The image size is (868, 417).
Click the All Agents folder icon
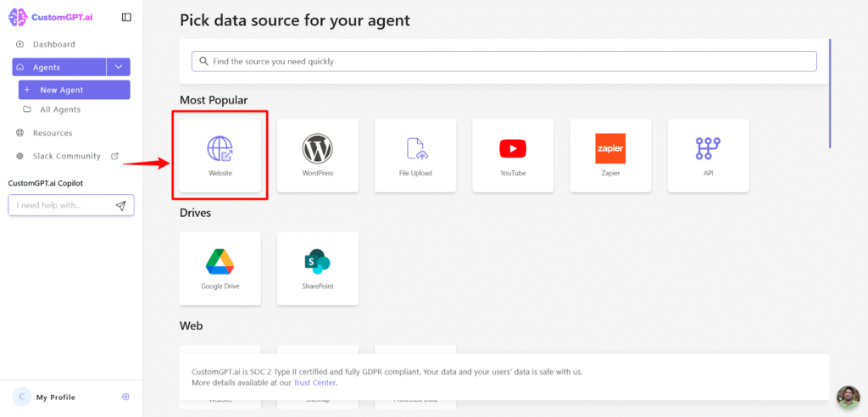(26, 109)
